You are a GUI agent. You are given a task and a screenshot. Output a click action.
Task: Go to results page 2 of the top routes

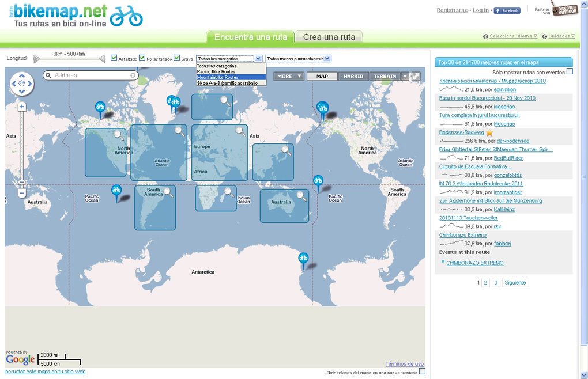coord(485,282)
